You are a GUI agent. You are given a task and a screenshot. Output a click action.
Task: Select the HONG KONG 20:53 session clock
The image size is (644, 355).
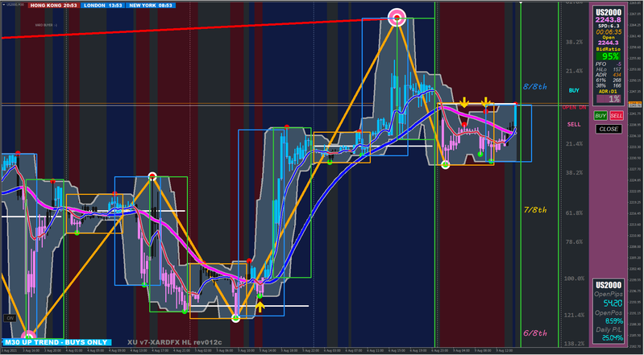coord(54,6)
